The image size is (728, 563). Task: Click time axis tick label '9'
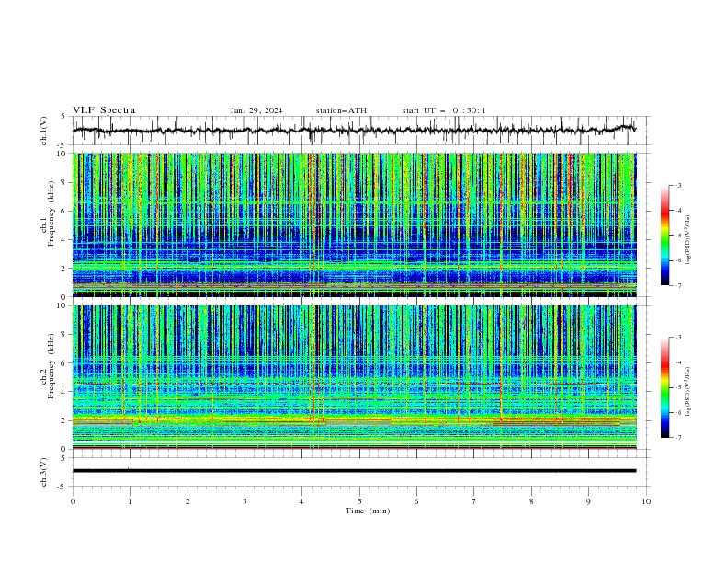coord(588,501)
